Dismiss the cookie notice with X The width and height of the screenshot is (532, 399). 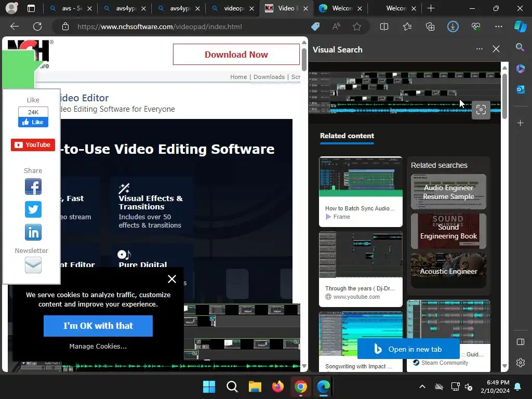tap(171, 279)
